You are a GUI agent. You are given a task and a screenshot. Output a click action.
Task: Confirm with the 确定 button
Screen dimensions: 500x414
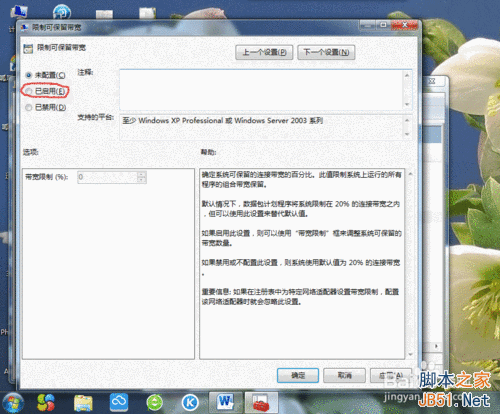(298, 375)
